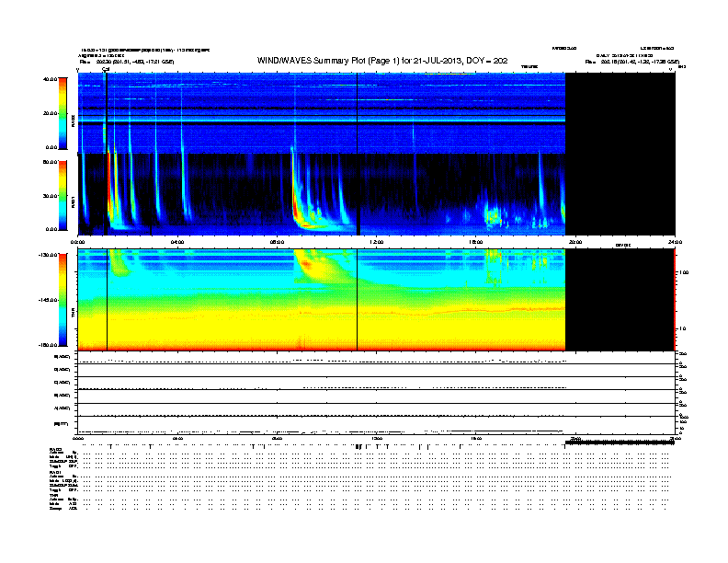728x563 pixels.
Task: Click the RAD2 color scale bar
Action: [63, 113]
